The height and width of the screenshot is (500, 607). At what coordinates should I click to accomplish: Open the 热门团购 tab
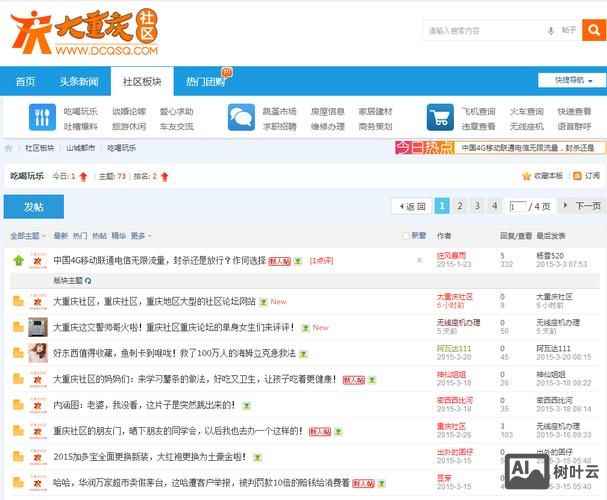205,81
